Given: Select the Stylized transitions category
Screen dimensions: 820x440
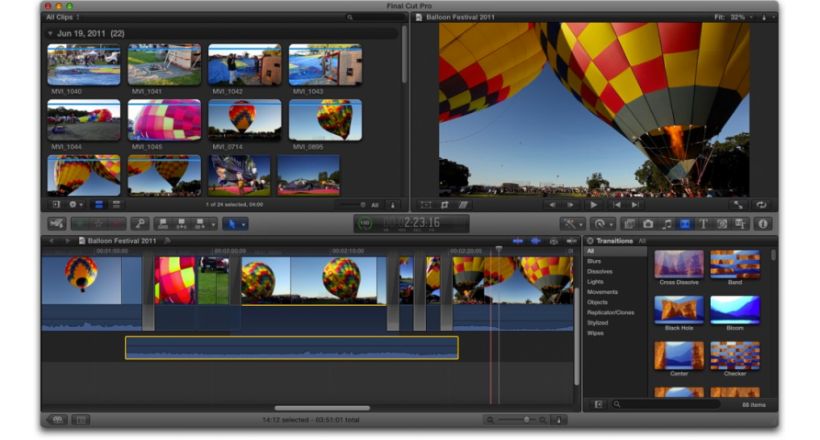Looking at the screenshot, I should click(597, 323).
